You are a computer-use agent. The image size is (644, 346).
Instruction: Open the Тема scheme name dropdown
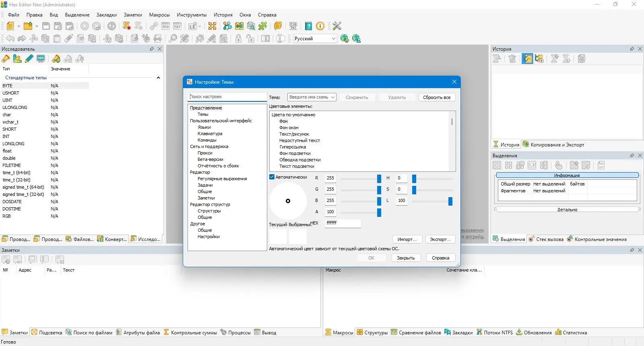(x=312, y=97)
